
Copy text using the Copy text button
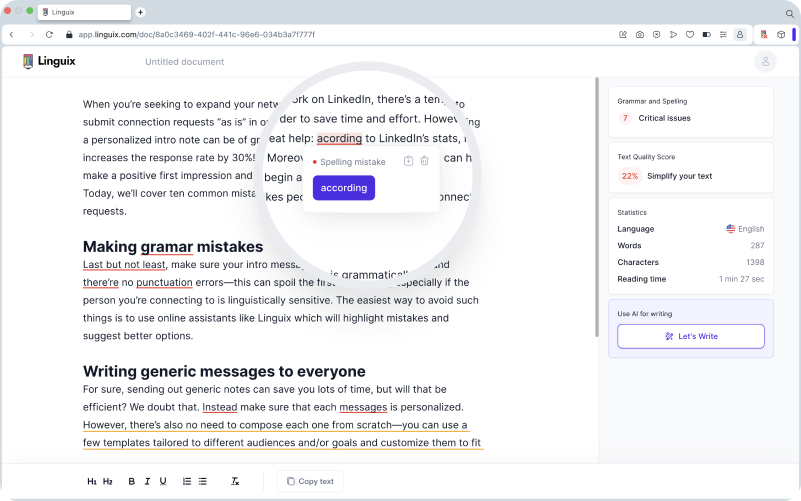[x=310, y=481]
